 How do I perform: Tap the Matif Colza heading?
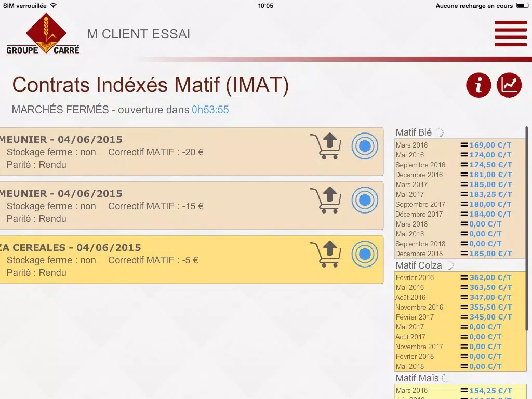(x=419, y=265)
